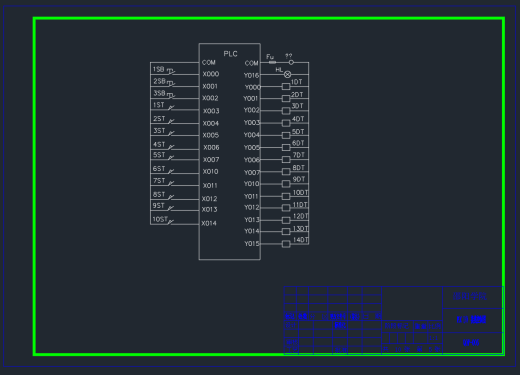This screenshot has height=375, width=520.
Task: Click the Y014 output label
Action: pos(252,231)
